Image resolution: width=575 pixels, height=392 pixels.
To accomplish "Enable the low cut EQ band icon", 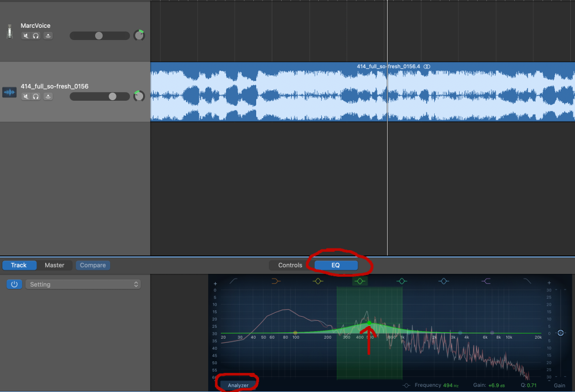I will tap(234, 281).
